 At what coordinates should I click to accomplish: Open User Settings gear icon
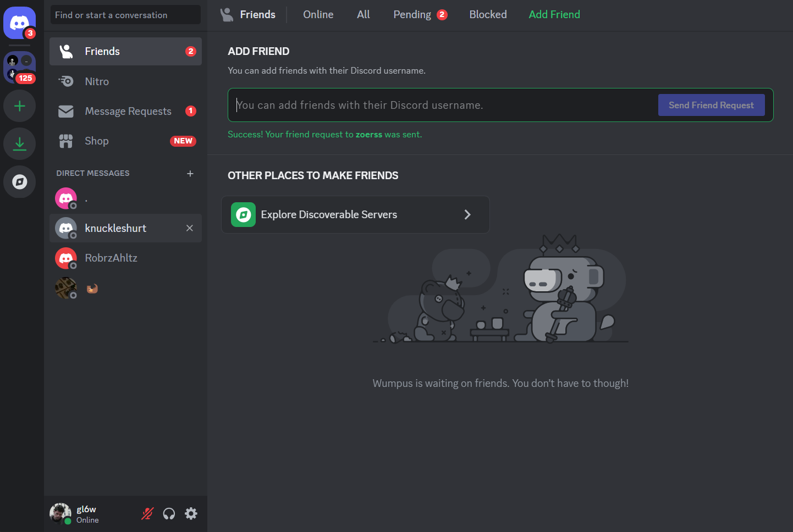191,513
